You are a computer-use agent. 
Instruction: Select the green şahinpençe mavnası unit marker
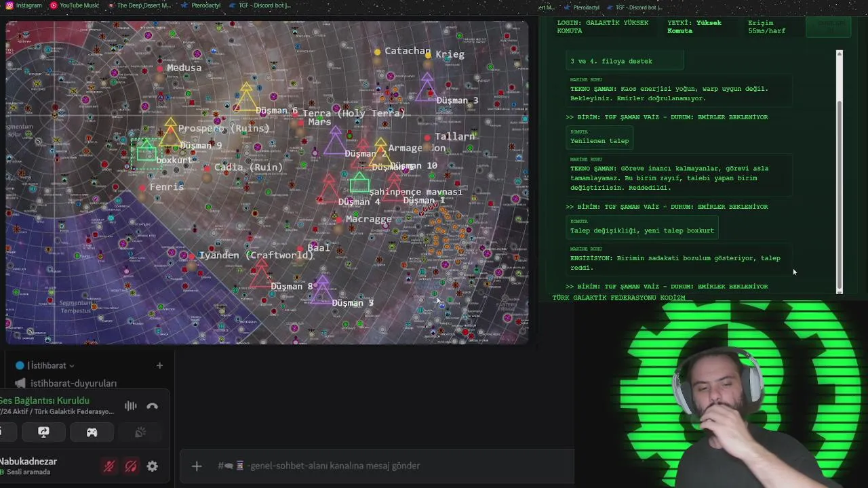pyautogui.click(x=360, y=182)
